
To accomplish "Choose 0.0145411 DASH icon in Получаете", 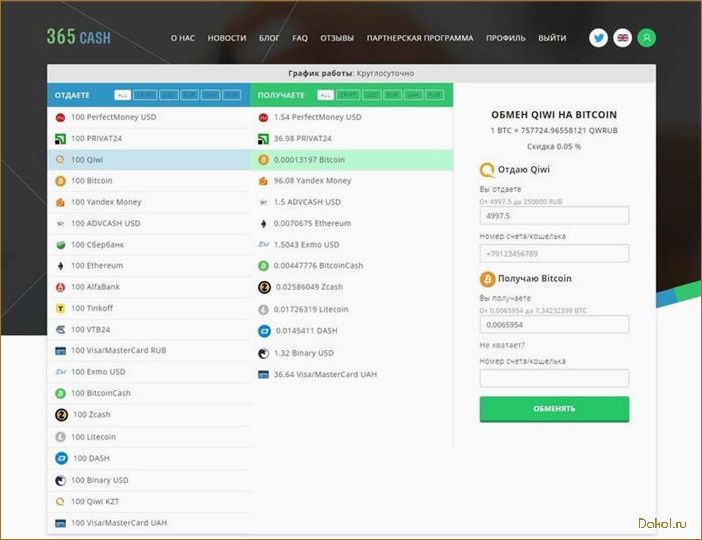I will (x=264, y=331).
